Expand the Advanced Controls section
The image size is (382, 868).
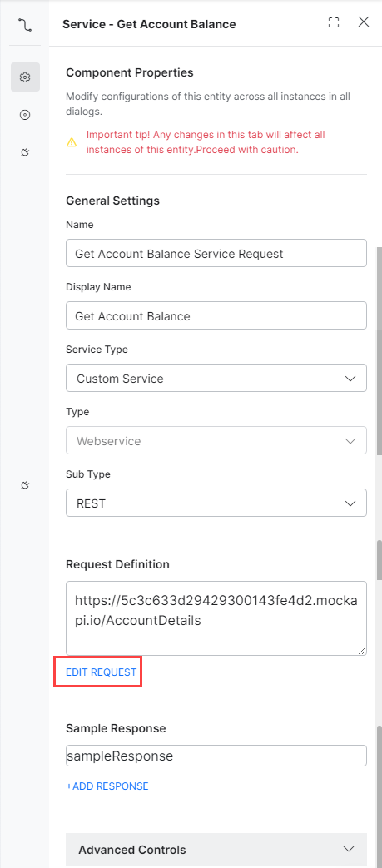[216, 850]
